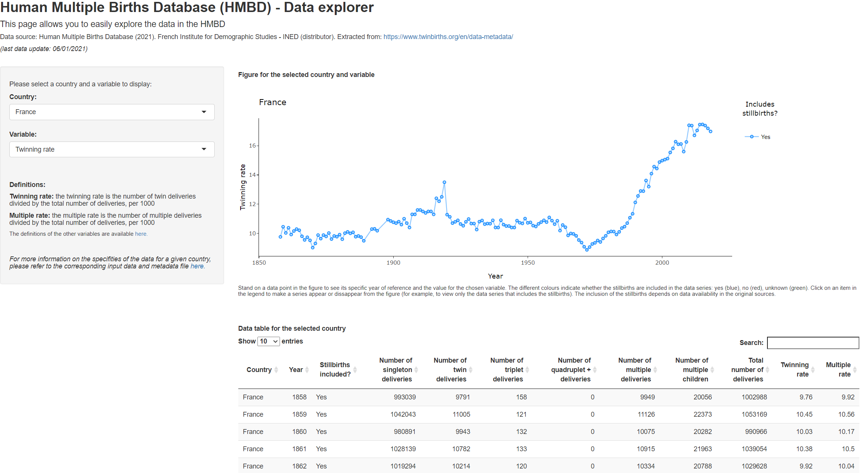Screen dimensions: 868x473
Task: Click into the table Search field
Action: click(x=813, y=343)
